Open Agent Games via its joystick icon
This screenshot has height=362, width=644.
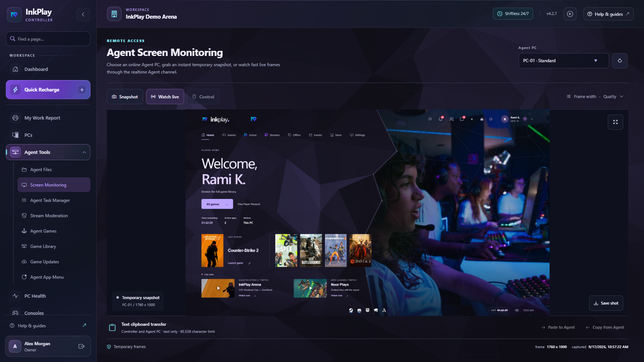24,231
